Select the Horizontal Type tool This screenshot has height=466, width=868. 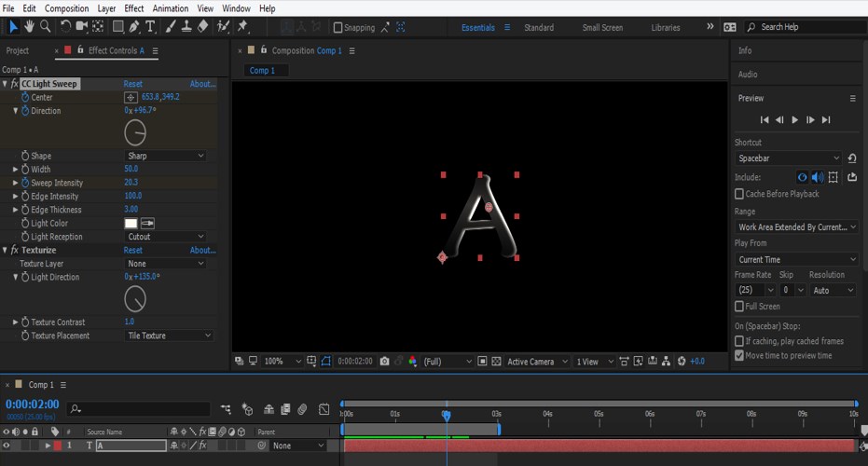(150, 26)
